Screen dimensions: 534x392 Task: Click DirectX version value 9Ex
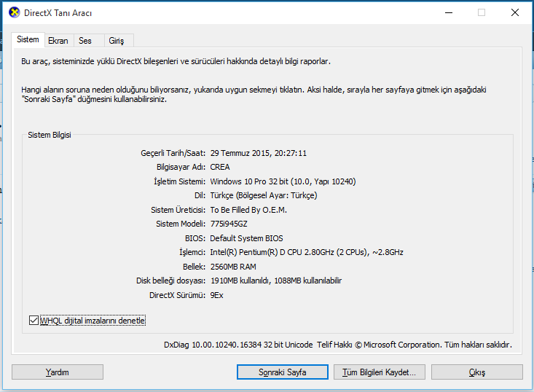(216, 295)
